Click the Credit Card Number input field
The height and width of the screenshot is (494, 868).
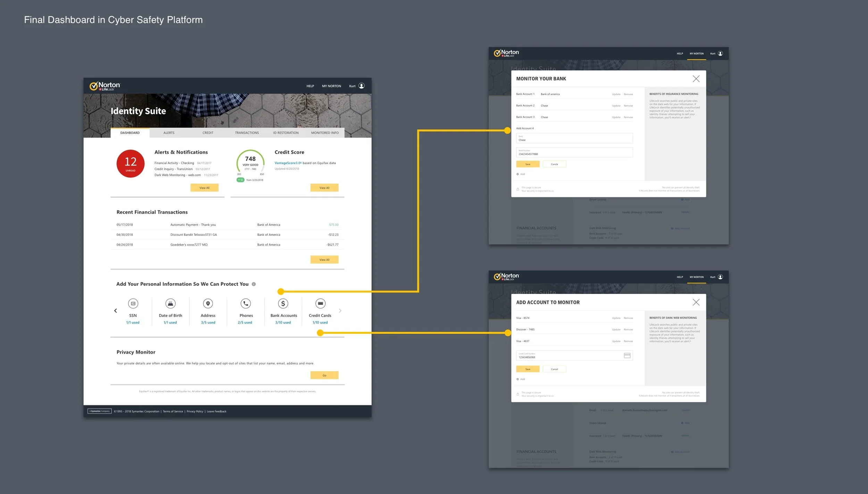coord(574,356)
